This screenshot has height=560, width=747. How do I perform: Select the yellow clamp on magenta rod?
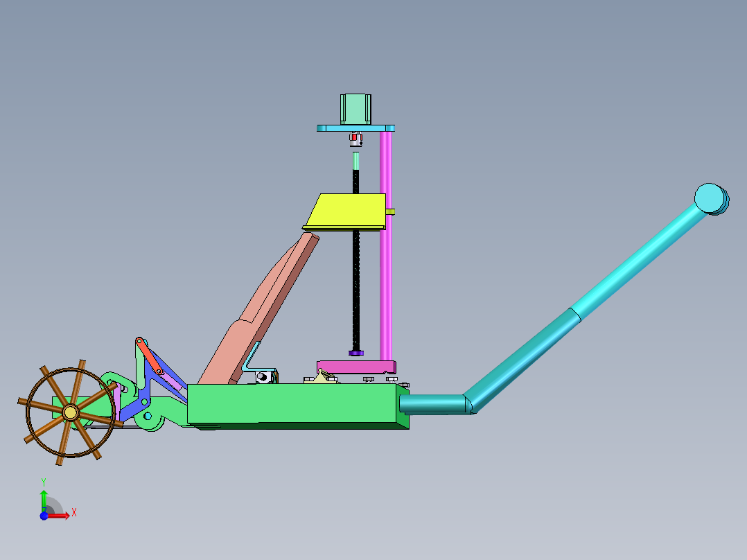click(x=390, y=211)
